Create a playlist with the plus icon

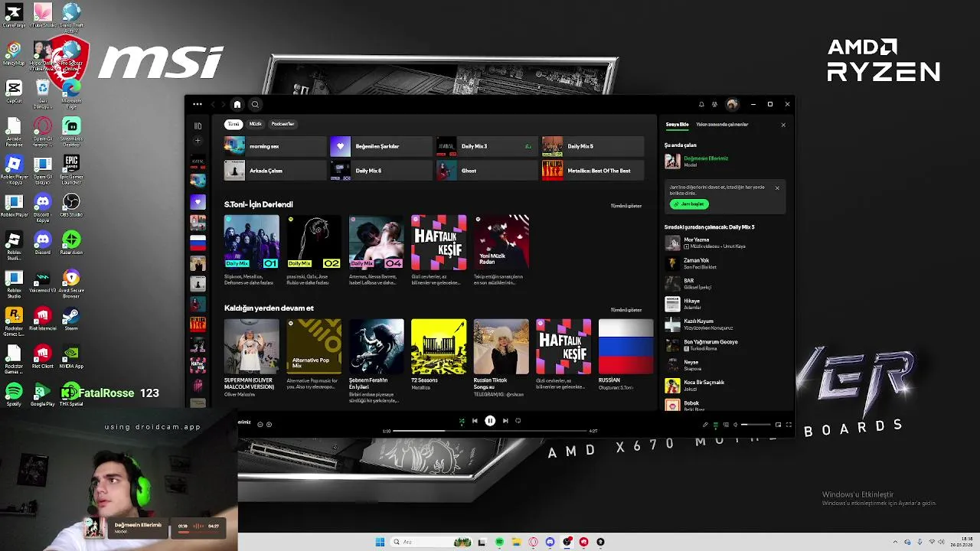point(198,141)
